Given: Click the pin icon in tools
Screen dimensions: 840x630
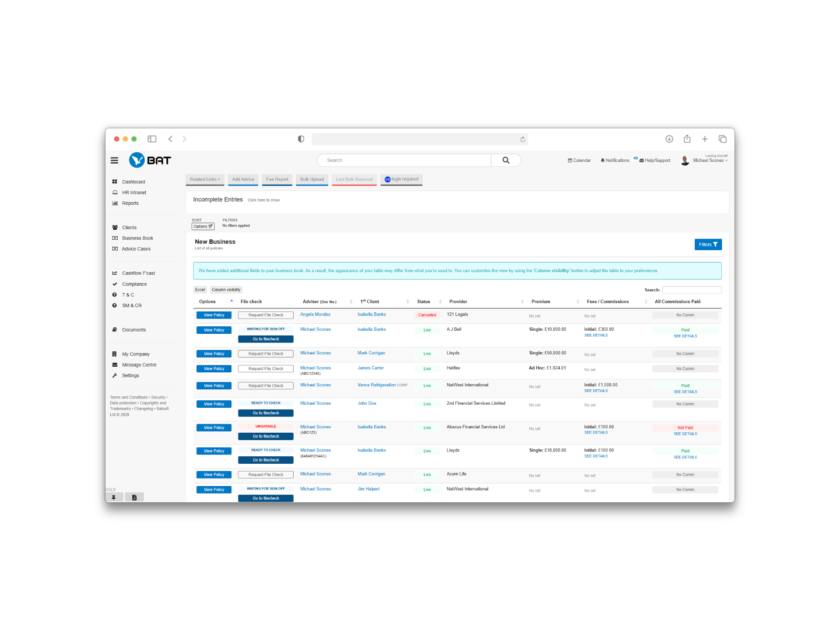Looking at the screenshot, I should coord(114,497).
